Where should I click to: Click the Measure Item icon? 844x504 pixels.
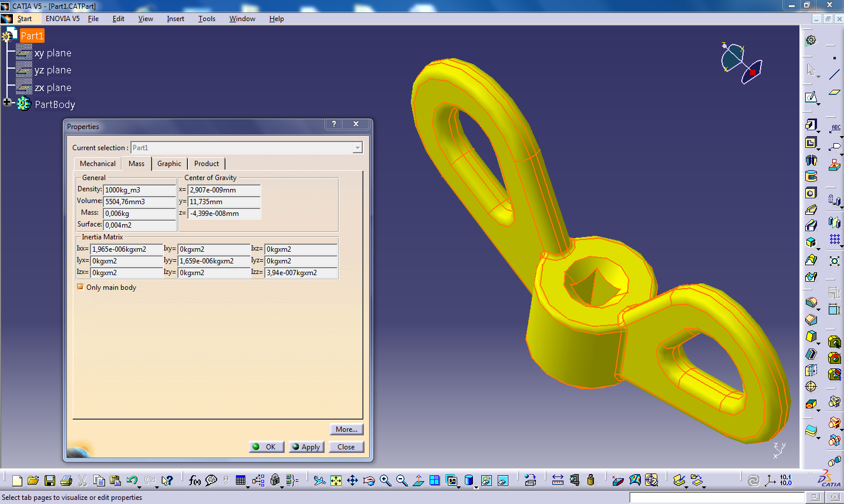pyautogui.click(x=574, y=481)
